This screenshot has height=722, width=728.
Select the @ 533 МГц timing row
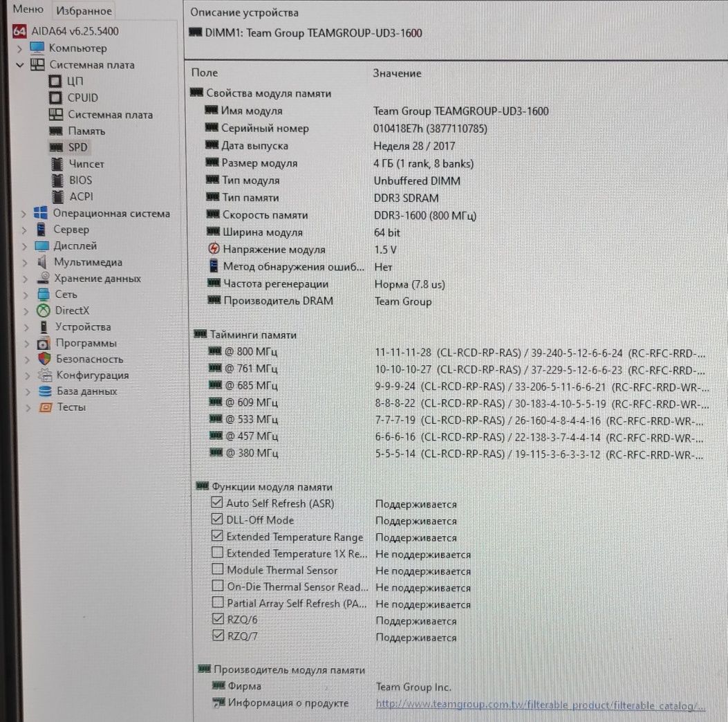456,420
